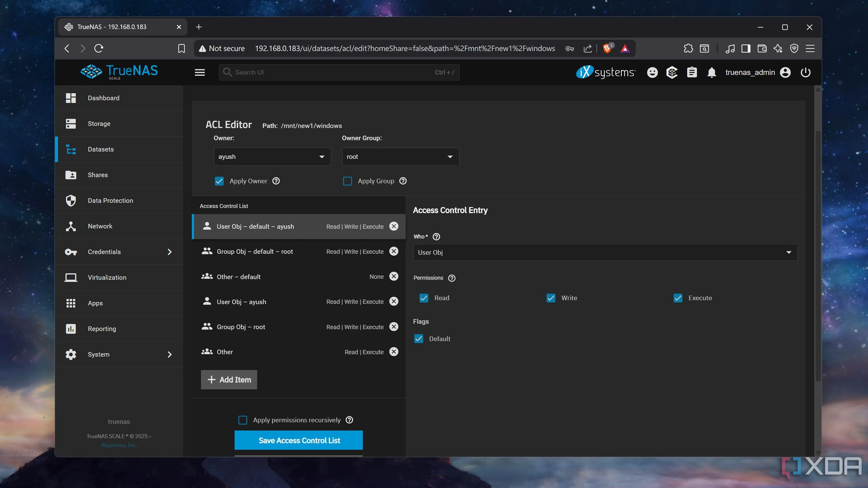Select the User Obj – ayush entry
Screen dimensions: 868x488
[299, 302]
